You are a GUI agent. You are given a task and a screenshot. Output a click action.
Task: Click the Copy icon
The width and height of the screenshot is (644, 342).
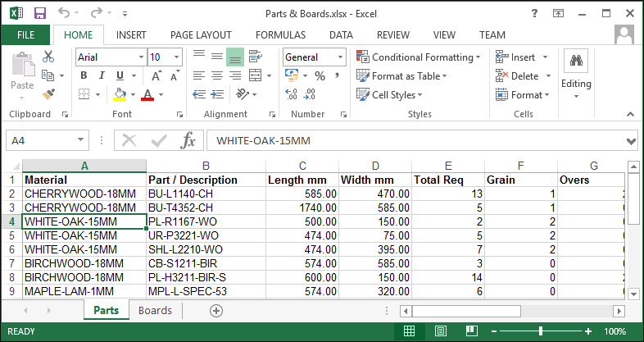click(48, 75)
